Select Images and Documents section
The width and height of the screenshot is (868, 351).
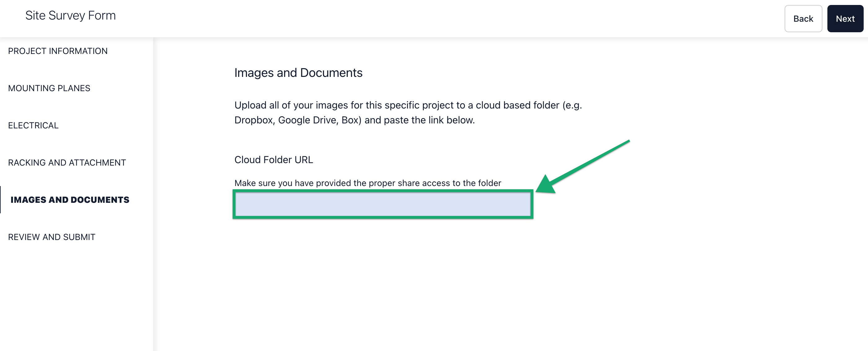click(70, 200)
